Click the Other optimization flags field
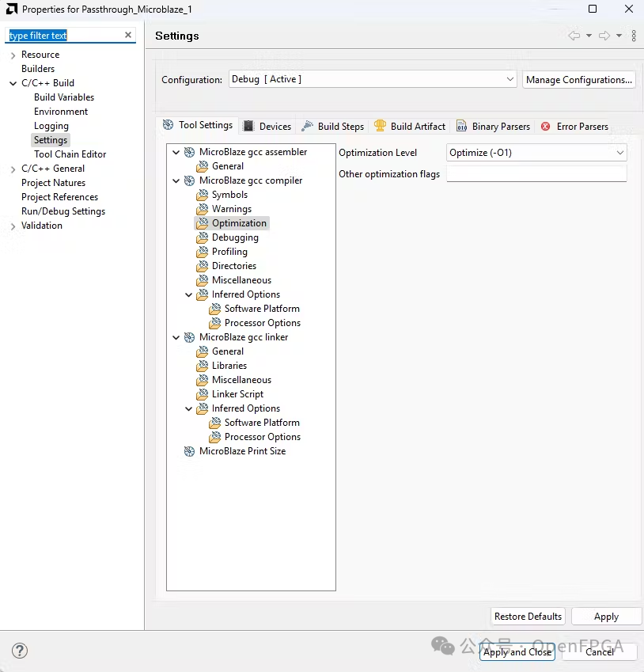The height and width of the screenshot is (672, 644). [536, 173]
